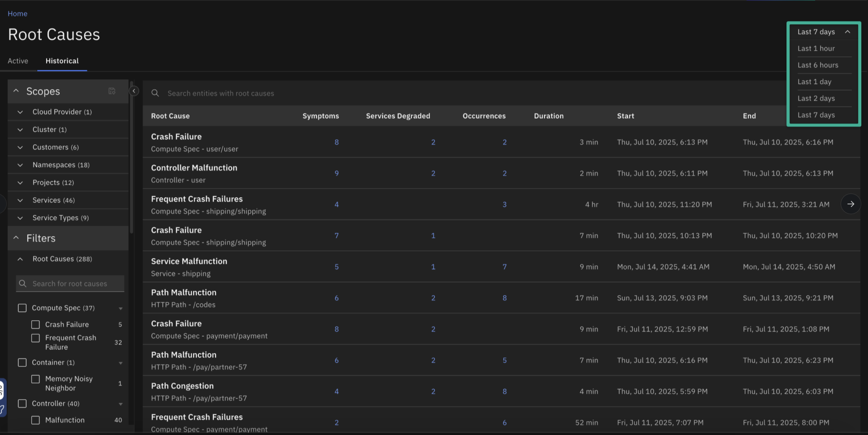Viewport: 868px width, 435px height.
Task: Expand the Services (46) scope
Action: [x=20, y=200]
